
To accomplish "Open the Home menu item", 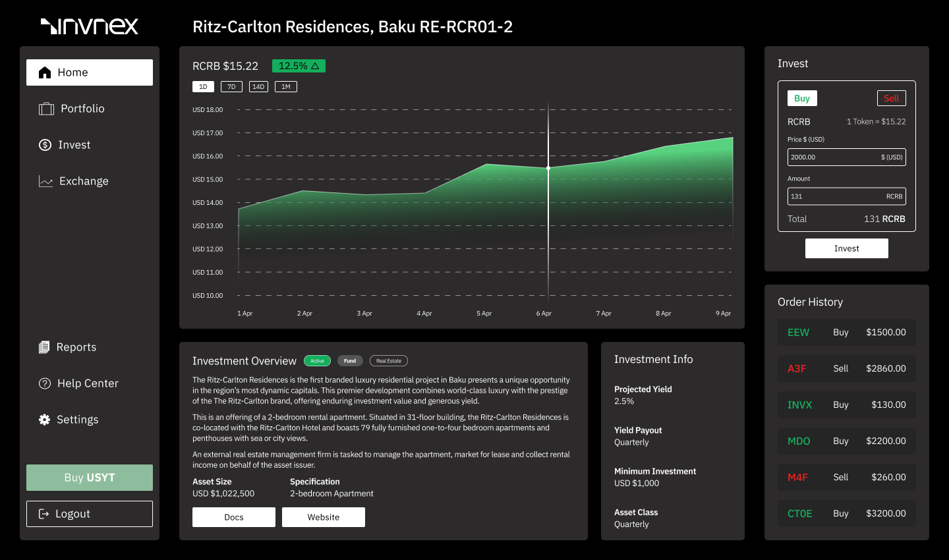I will tap(90, 72).
